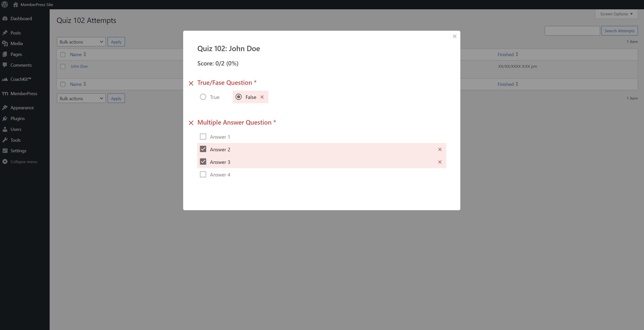Click the Pages menu item

16,54
